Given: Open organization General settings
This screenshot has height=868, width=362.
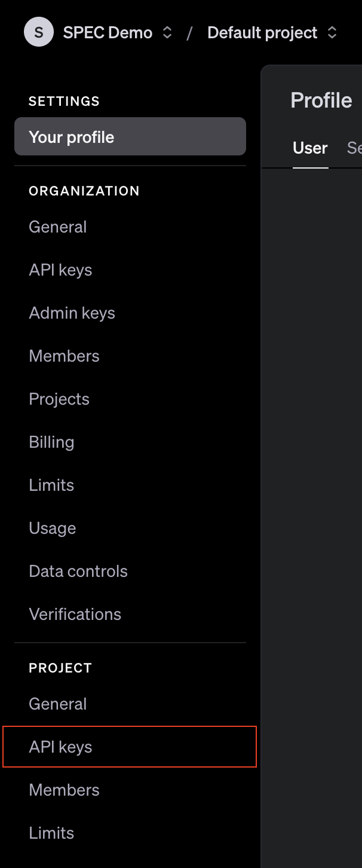Looking at the screenshot, I should 57,227.
